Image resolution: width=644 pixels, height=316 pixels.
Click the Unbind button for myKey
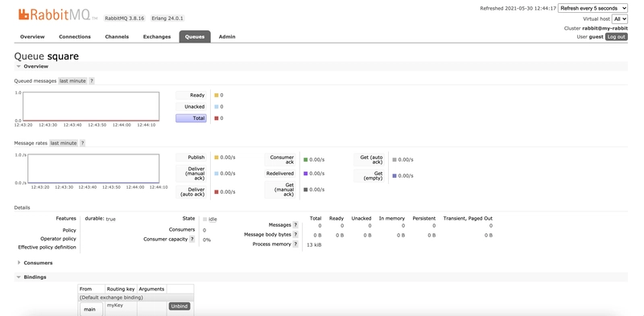point(180,306)
